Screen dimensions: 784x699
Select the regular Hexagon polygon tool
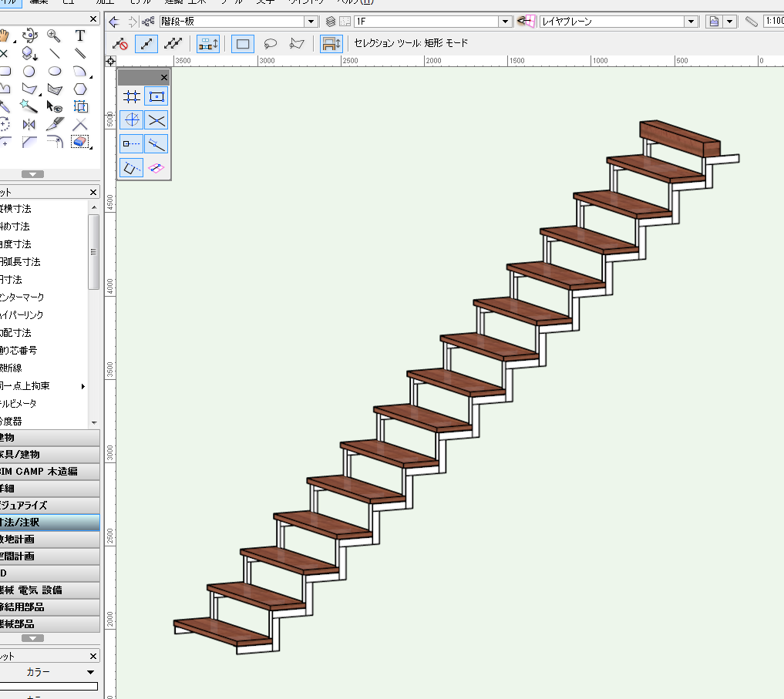(x=80, y=89)
